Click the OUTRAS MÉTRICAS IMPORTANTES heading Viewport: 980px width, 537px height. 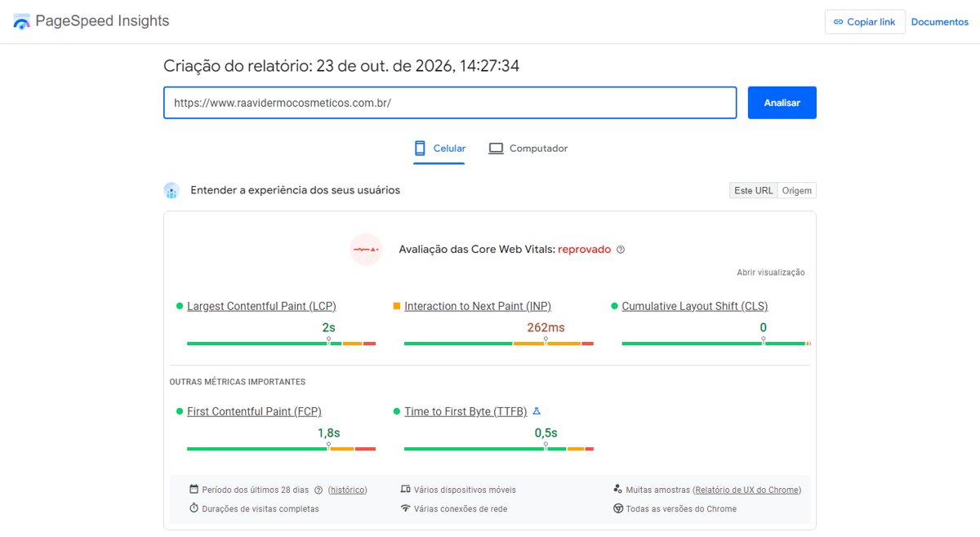(238, 382)
